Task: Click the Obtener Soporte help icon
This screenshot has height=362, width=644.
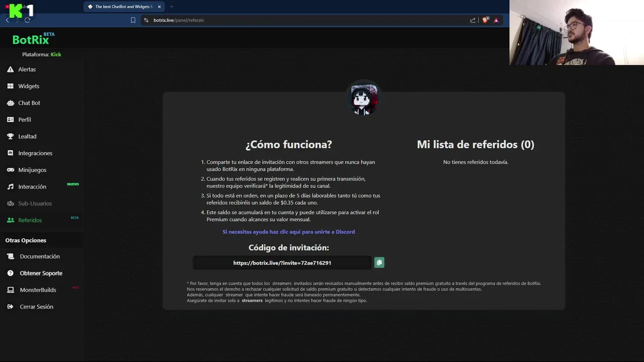Action: tap(10, 273)
